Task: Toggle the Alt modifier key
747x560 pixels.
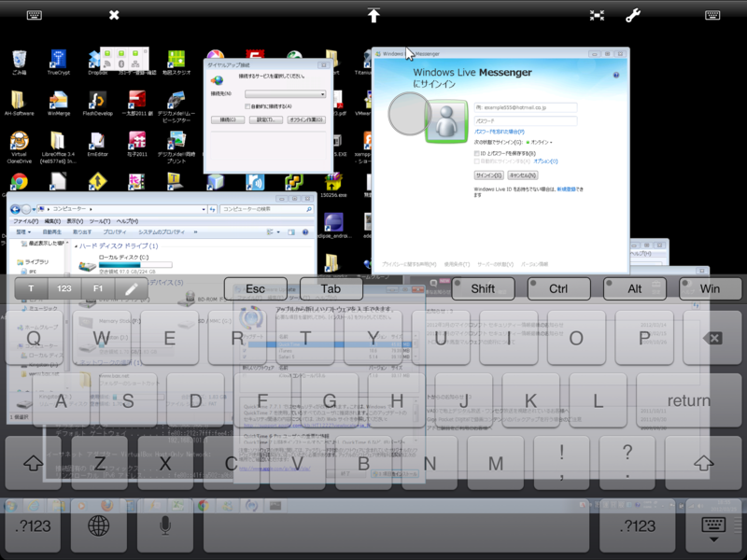Action: 634,288
